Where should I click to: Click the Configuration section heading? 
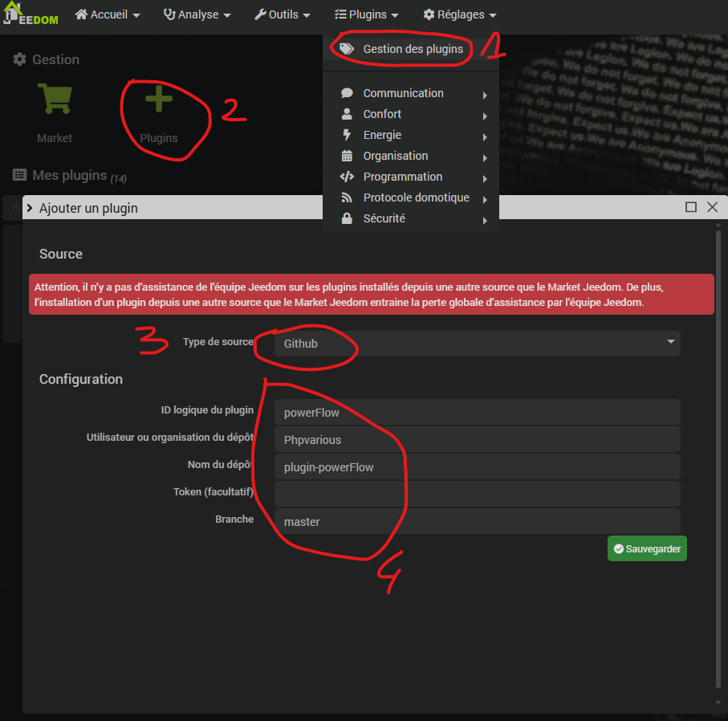(81, 379)
